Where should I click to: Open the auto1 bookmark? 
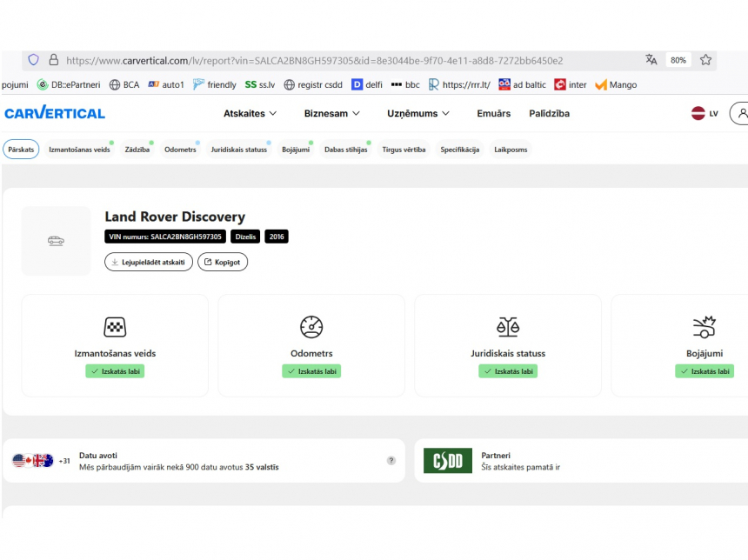coord(166,84)
